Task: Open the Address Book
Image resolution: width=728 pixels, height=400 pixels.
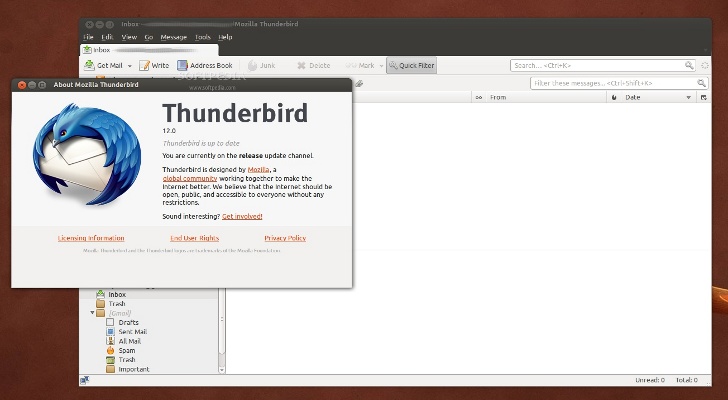Action: pos(205,65)
